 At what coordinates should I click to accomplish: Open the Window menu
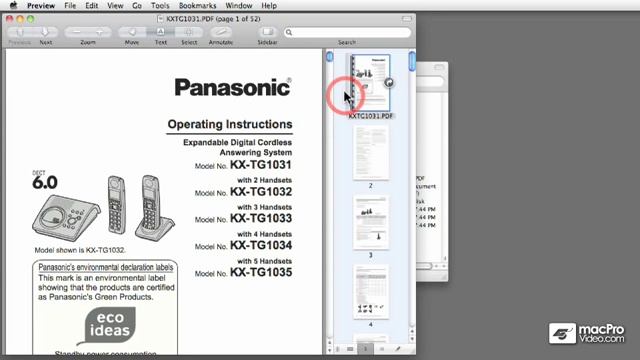tap(239, 6)
